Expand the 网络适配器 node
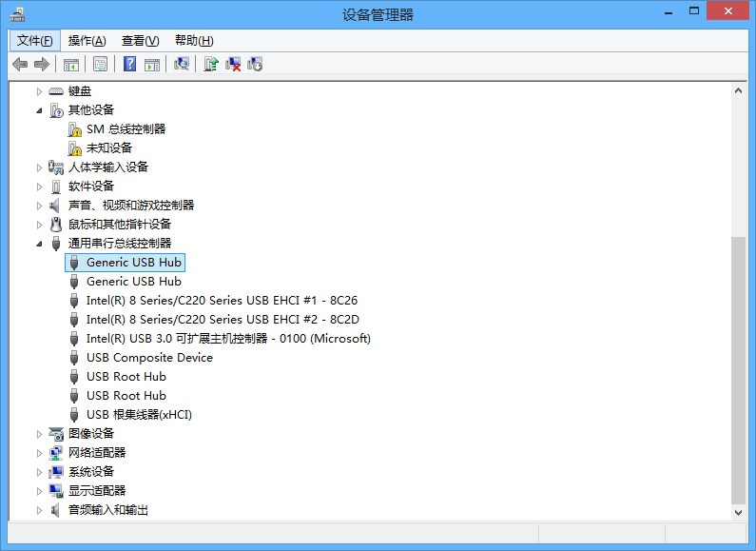The image size is (756, 551). click(x=39, y=453)
